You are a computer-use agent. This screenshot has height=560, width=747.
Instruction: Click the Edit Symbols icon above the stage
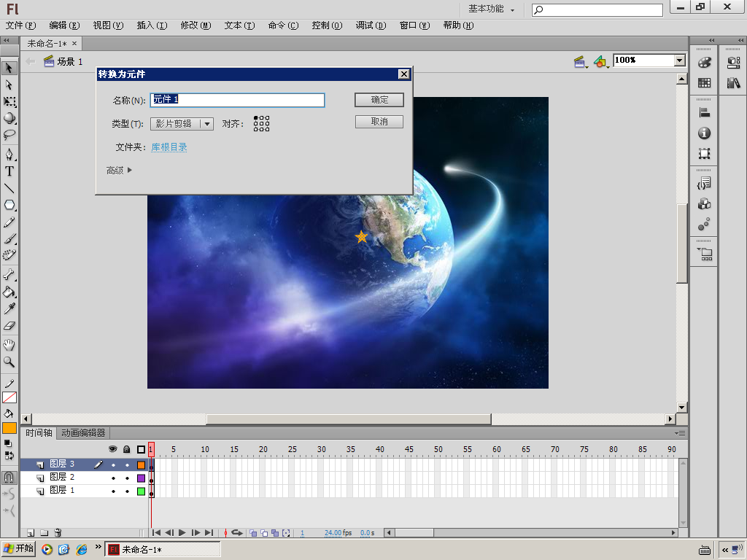click(600, 62)
